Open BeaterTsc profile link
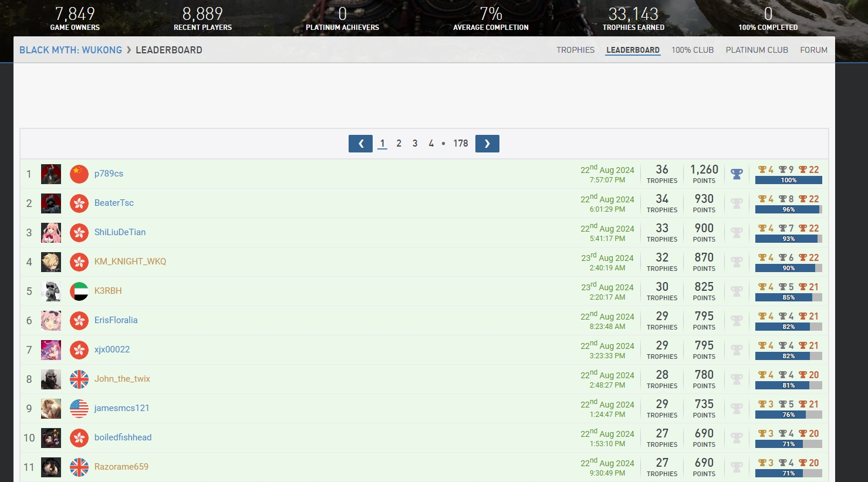The height and width of the screenshot is (482, 868). click(114, 203)
